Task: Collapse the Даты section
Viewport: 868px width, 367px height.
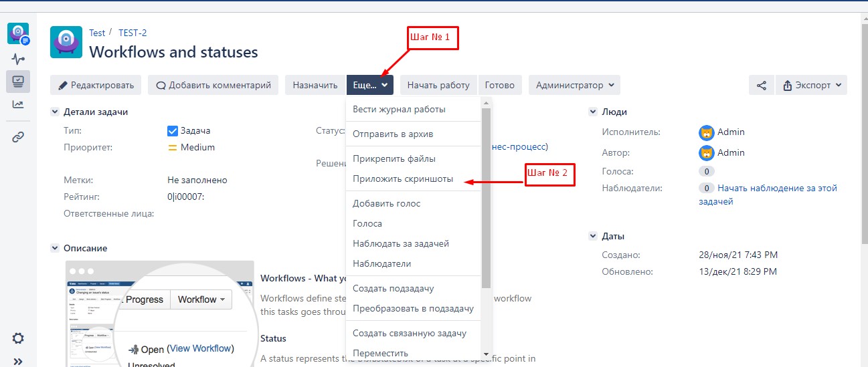Action: (593, 237)
